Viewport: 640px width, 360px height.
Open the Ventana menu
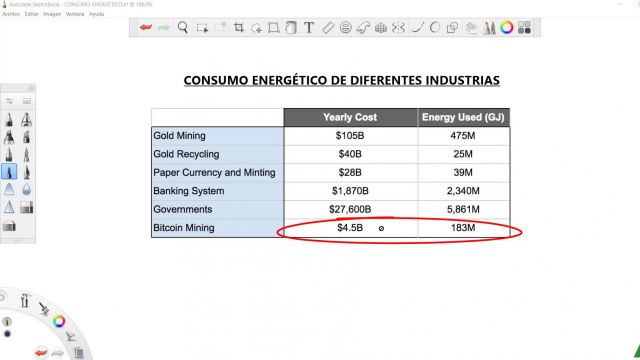75,14
